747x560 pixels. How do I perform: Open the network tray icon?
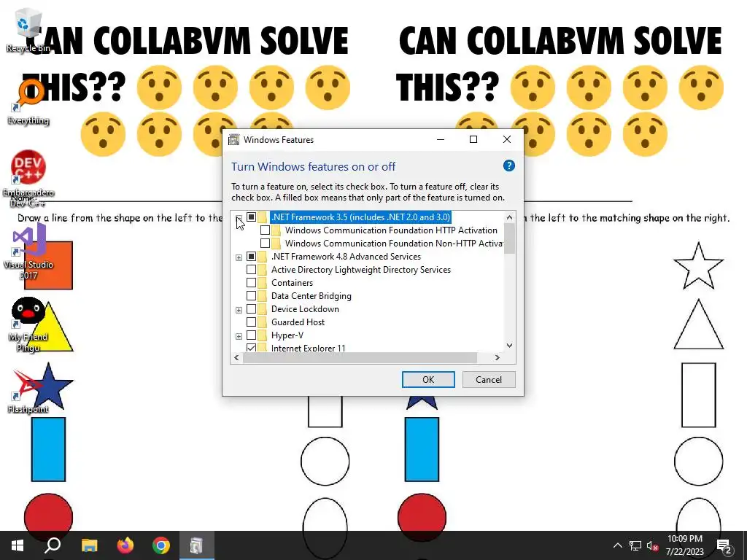tap(635, 545)
